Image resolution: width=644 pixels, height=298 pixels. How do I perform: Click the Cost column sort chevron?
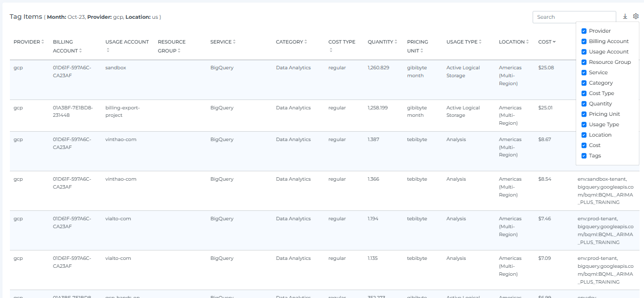pos(554,42)
